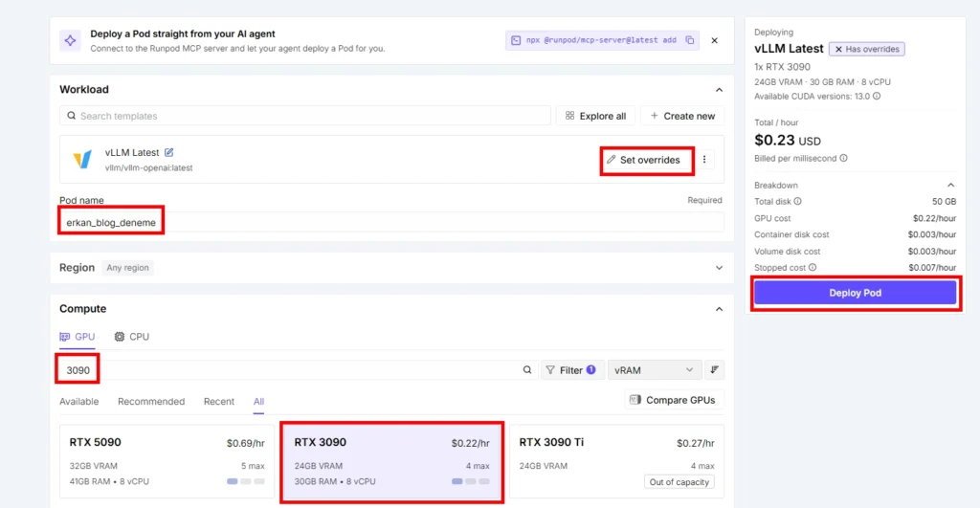Open the vRAM sort dropdown
980x508 pixels.
[653, 370]
